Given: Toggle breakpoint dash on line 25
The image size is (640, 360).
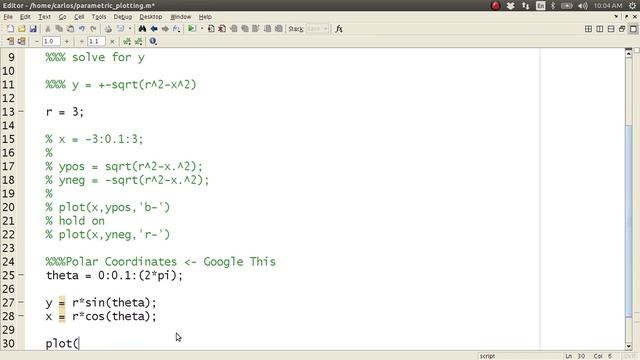Looking at the screenshot, I should 21,275.
